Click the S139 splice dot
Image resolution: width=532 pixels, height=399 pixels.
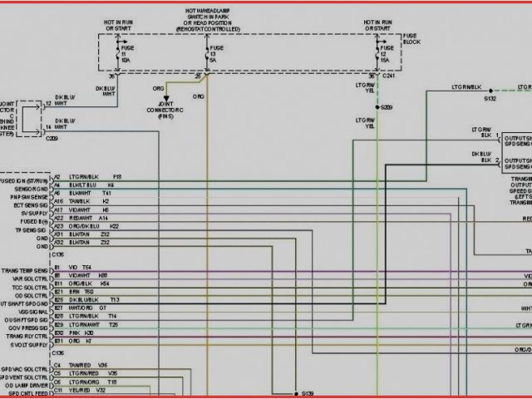[x=294, y=392]
